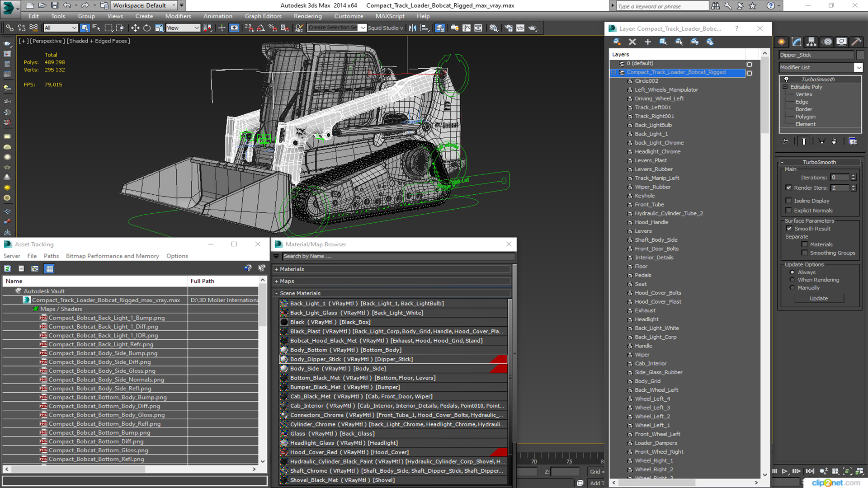Switch to the Create command panel

[782, 42]
